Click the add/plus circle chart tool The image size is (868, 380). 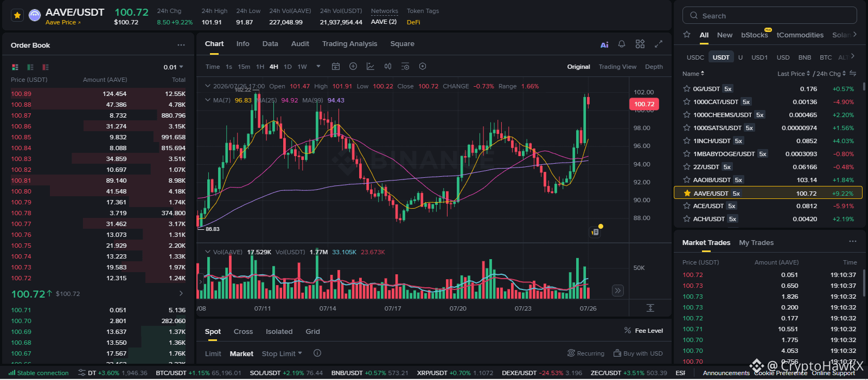353,66
